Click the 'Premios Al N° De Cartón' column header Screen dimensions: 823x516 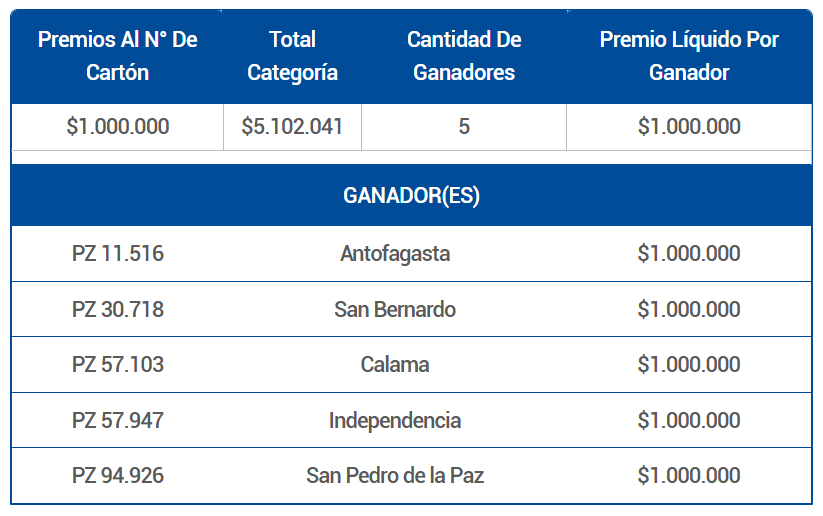pyautogui.click(x=118, y=56)
